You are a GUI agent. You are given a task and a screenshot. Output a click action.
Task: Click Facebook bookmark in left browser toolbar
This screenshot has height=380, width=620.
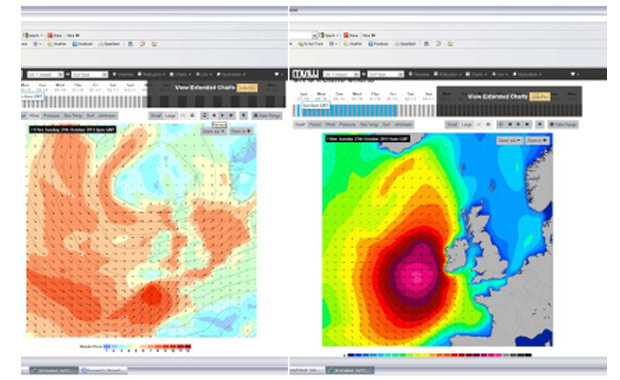(82, 44)
